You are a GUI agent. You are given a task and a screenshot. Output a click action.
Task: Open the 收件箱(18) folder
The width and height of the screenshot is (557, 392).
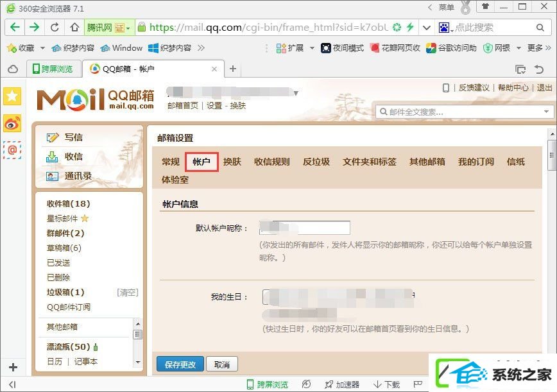coord(68,204)
